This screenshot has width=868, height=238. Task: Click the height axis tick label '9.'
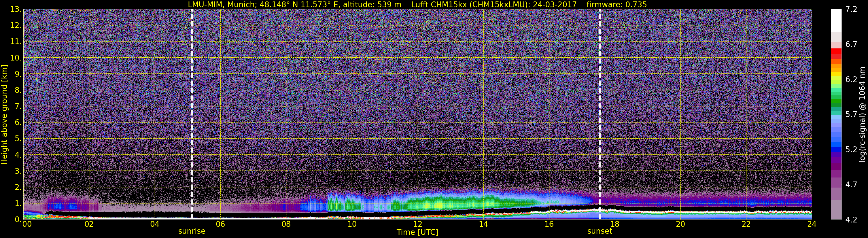(x=18, y=74)
